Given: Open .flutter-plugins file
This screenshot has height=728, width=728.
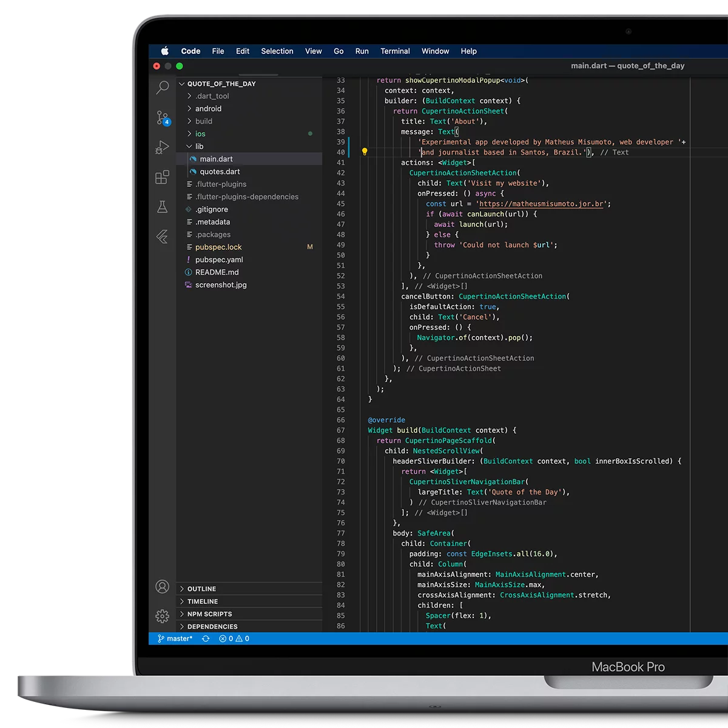Looking at the screenshot, I should click(x=249, y=184).
